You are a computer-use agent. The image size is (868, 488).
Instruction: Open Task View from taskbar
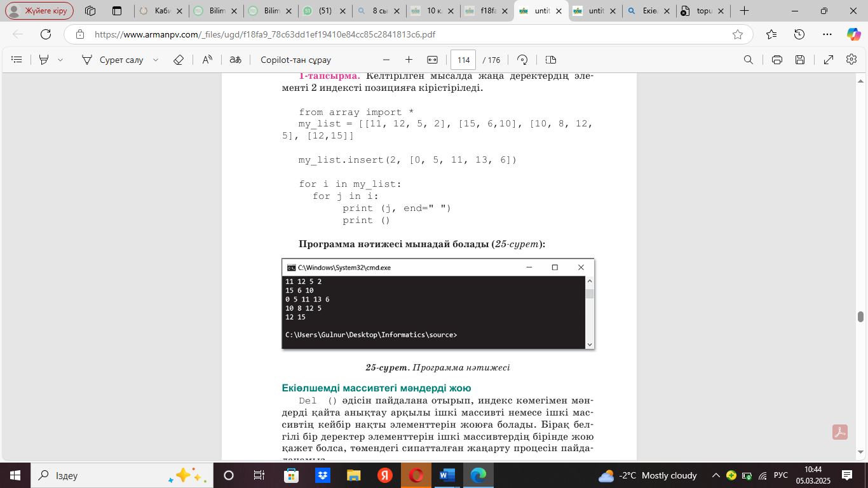pyautogui.click(x=259, y=475)
